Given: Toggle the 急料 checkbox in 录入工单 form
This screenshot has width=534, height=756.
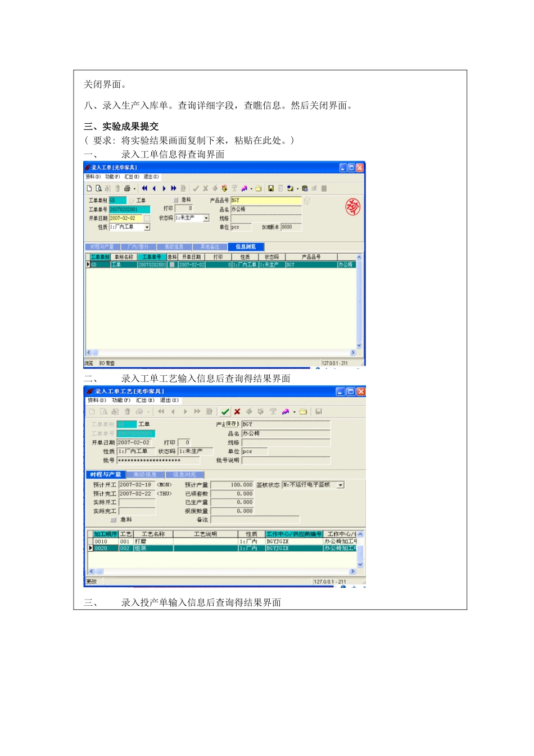Looking at the screenshot, I should click(x=176, y=200).
